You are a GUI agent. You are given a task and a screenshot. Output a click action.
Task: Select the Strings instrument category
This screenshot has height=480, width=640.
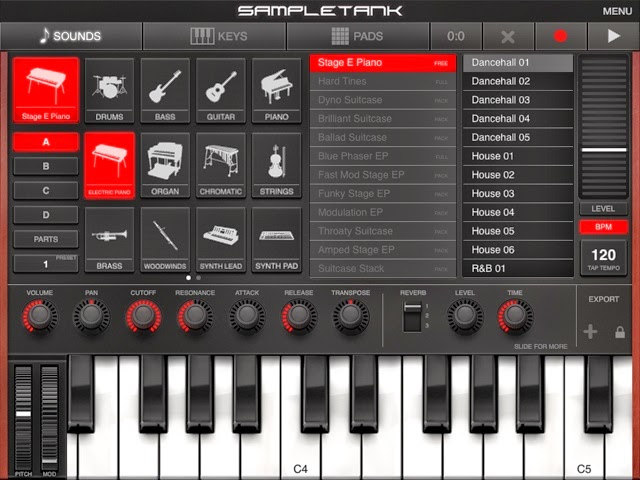coord(276,165)
